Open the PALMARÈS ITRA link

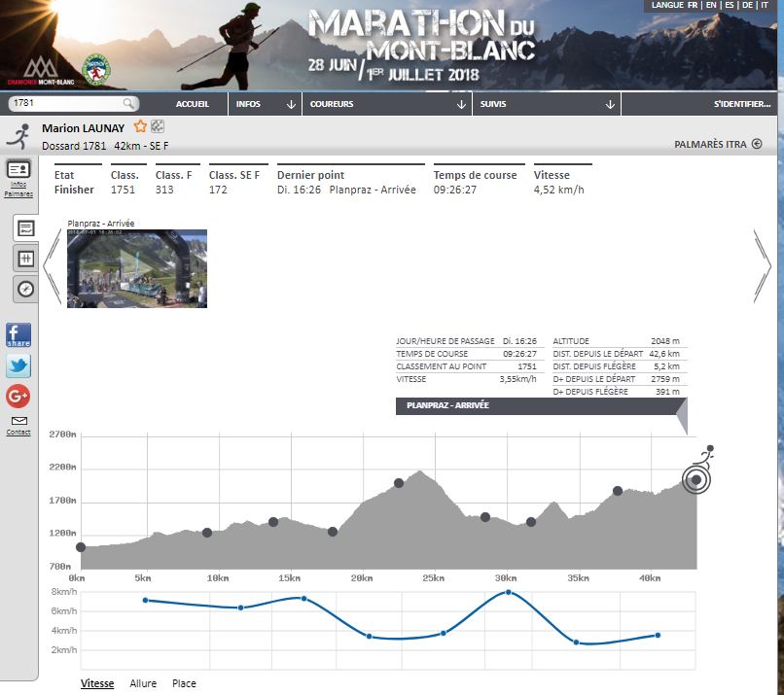(x=717, y=145)
